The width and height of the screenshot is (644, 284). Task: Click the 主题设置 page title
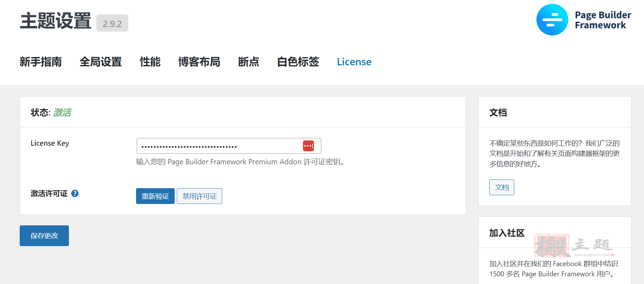[56, 21]
